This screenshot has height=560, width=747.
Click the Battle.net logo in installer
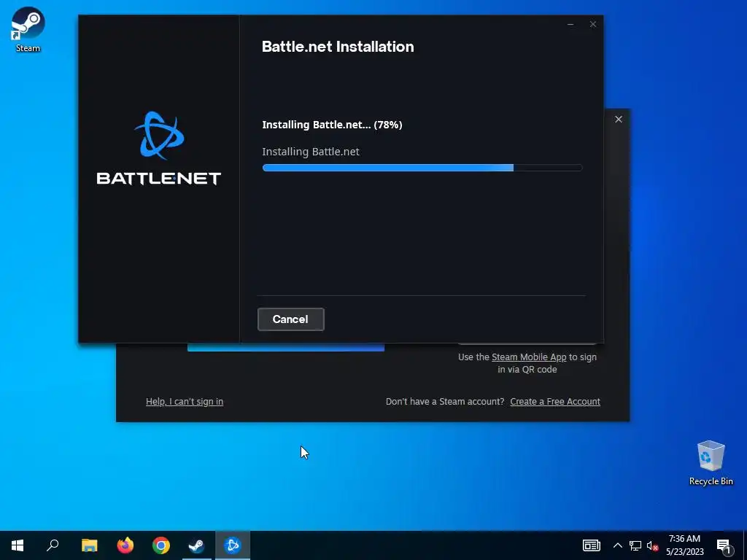(x=159, y=148)
